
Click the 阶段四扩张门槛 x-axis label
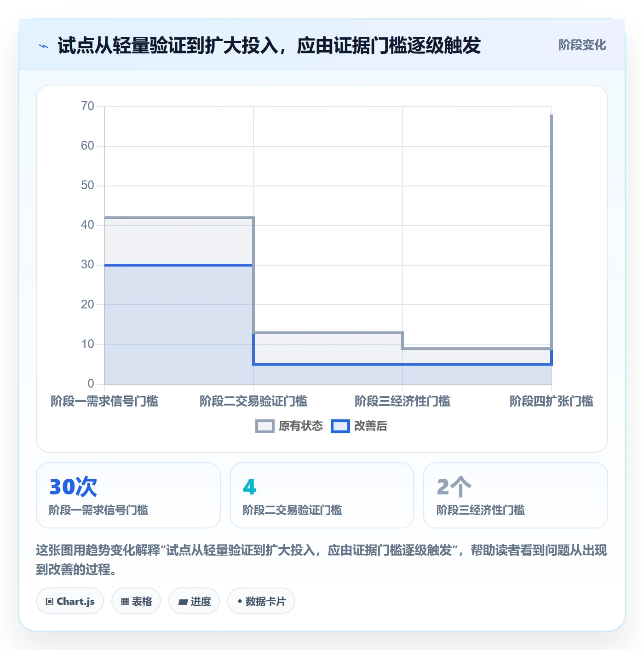(x=552, y=401)
